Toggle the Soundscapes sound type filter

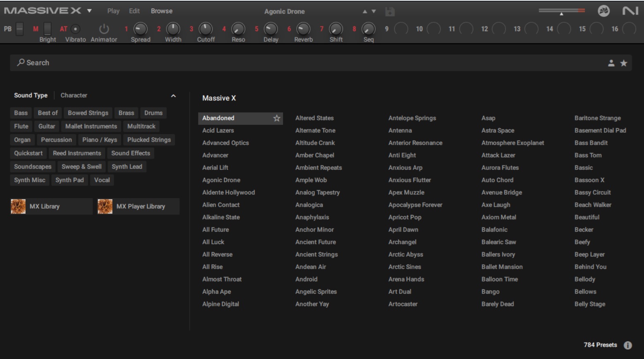click(x=33, y=166)
